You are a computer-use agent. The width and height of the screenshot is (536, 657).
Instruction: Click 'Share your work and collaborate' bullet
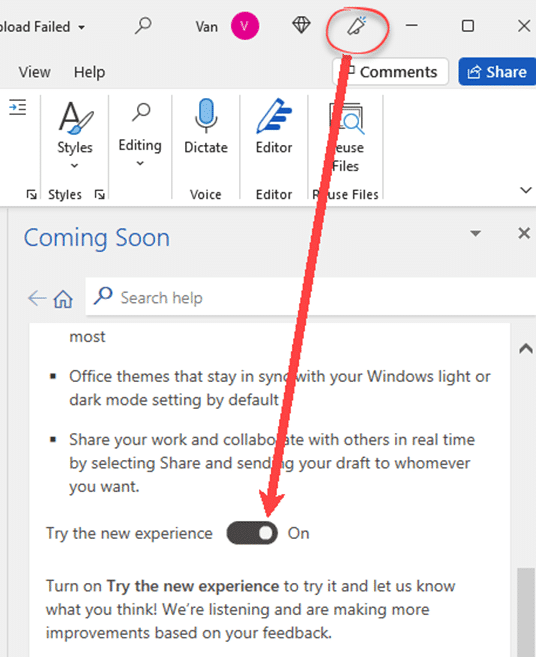pos(272,463)
